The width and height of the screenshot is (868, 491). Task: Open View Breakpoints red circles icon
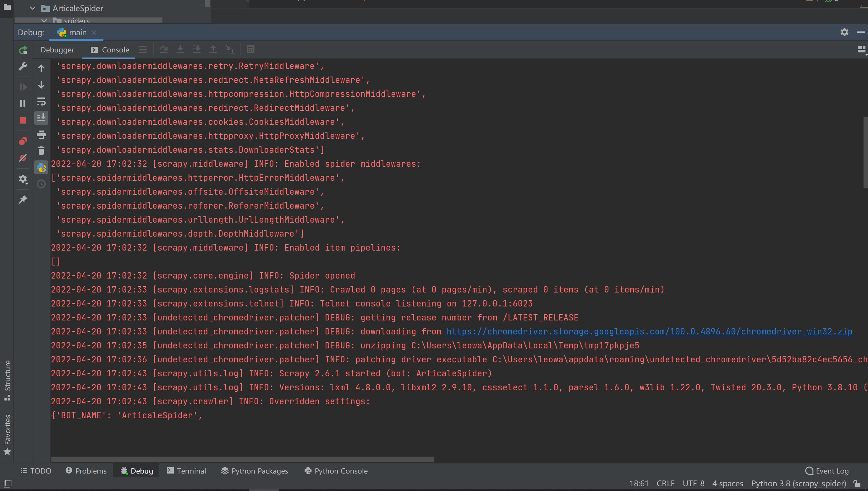click(x=23, y=141)
